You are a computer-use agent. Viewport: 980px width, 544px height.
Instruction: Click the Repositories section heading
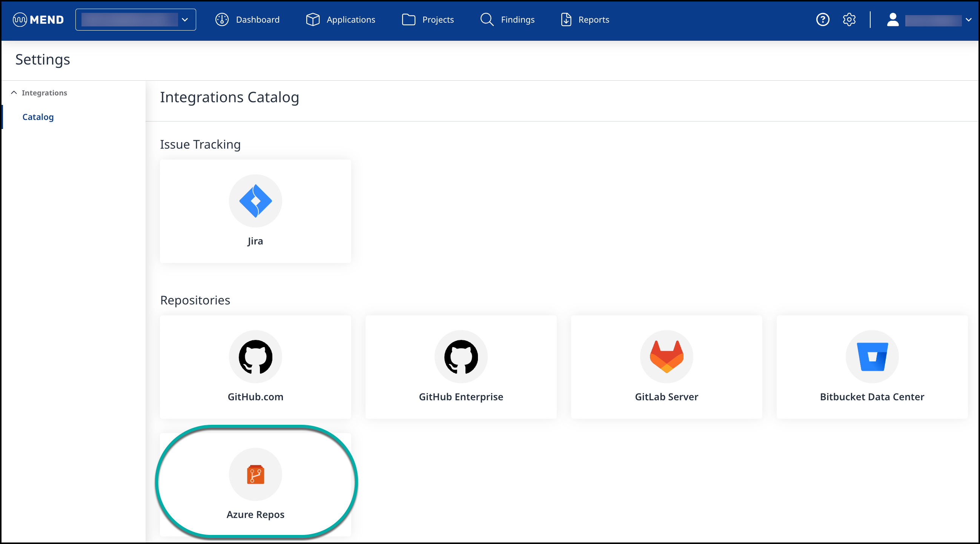pyautogui.click(x=195, y=300)
